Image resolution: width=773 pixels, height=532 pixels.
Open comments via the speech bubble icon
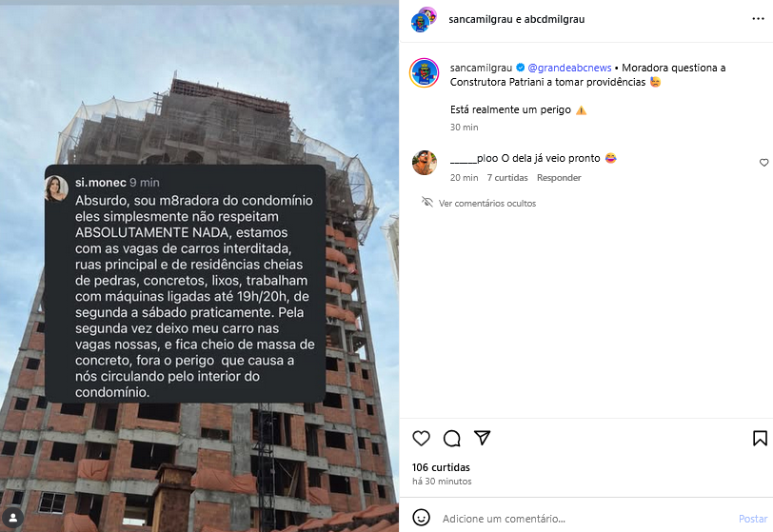(x=451, y=439)
